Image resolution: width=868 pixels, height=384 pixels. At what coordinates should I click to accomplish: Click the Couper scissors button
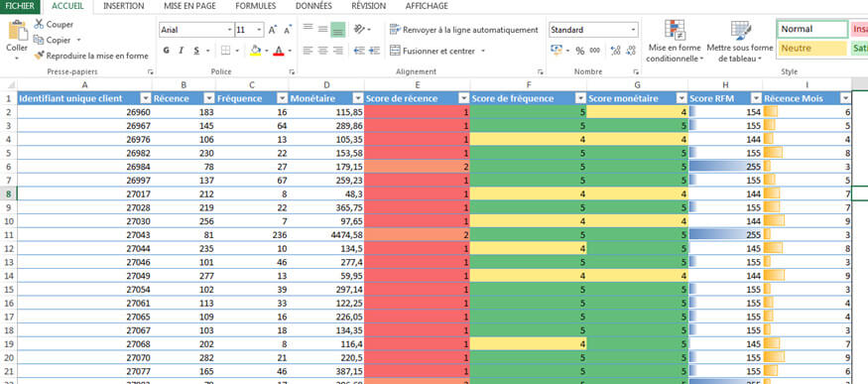point(54,25)
